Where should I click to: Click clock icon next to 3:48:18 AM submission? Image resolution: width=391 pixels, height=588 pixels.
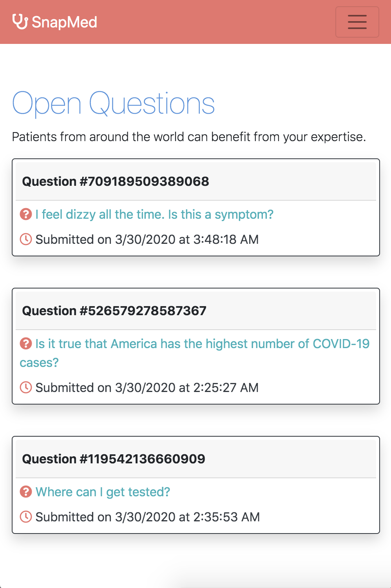pos(26,240)
